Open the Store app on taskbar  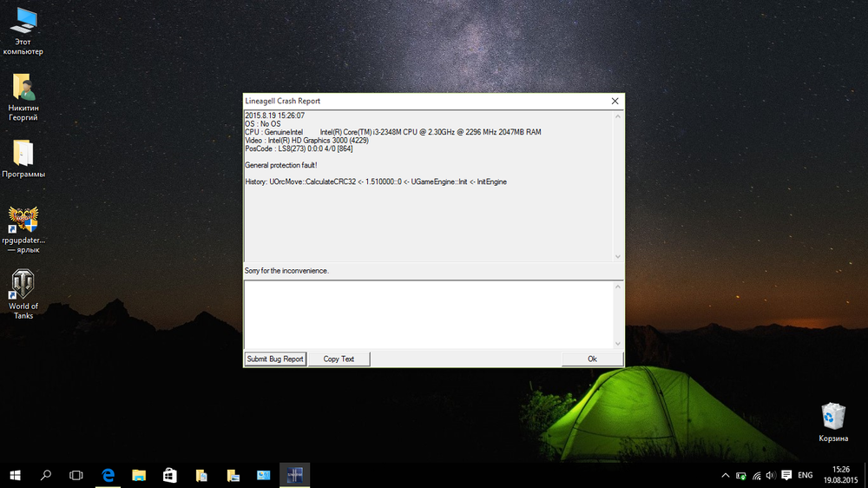coord(170,475)
